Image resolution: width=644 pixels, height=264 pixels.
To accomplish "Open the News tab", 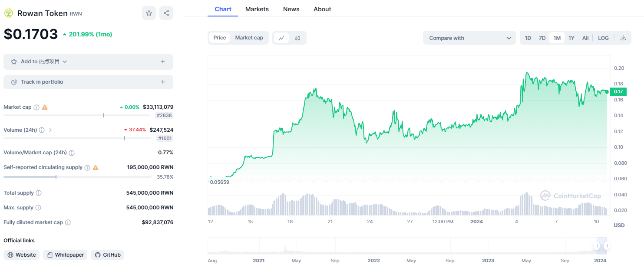I will [x=291, y=9].
